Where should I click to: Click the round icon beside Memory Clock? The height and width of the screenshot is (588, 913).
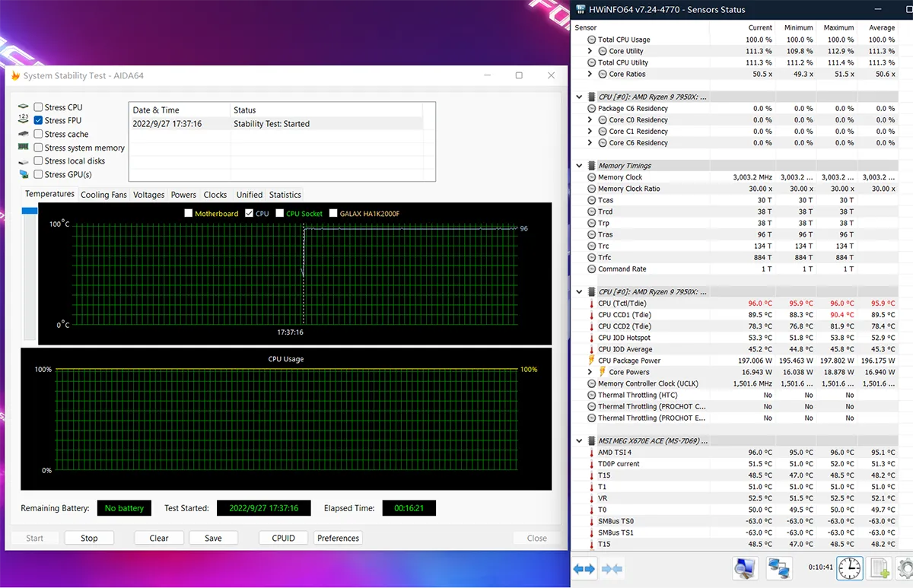591,177
